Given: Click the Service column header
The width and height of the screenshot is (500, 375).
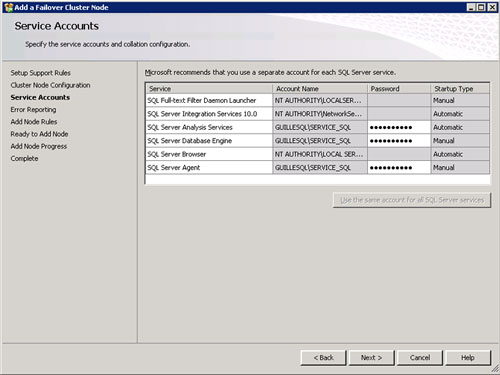Looking at the screenshot, I should pos(209,89).
